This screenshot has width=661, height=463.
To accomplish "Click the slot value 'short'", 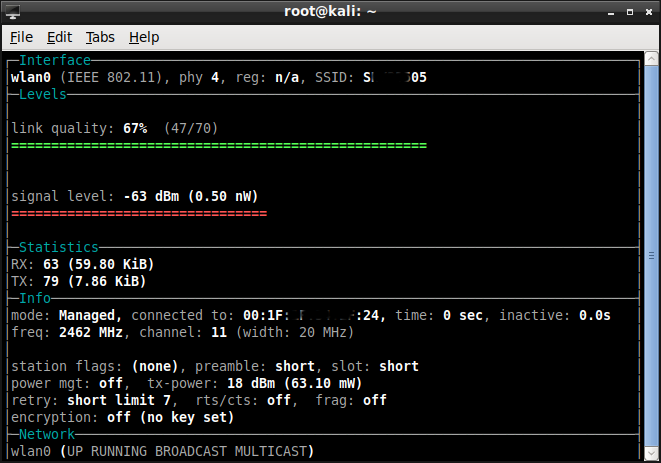I will click(x=399, y=366).
